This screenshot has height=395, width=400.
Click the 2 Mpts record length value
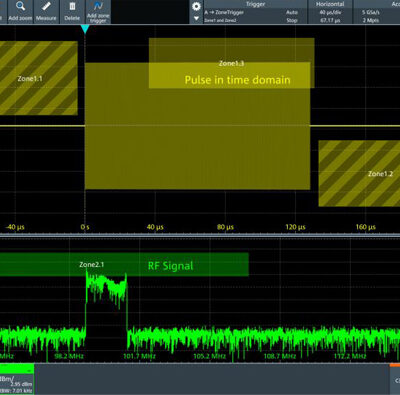[x=371, y=20]
